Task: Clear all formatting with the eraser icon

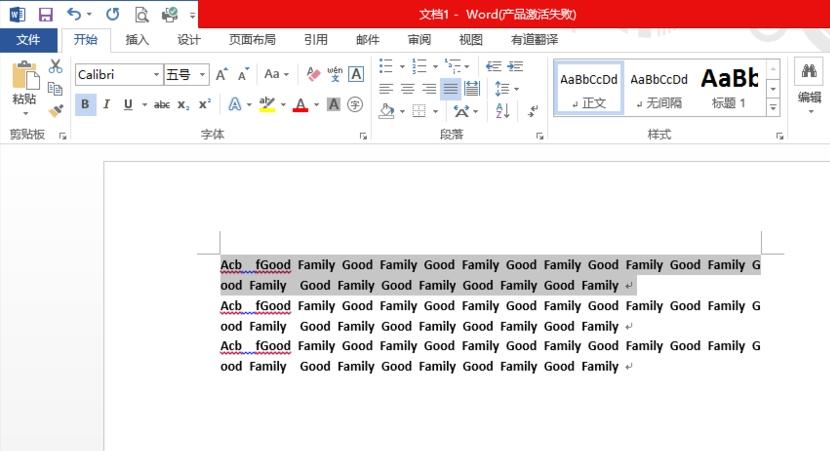Action: tap(313, 74)
